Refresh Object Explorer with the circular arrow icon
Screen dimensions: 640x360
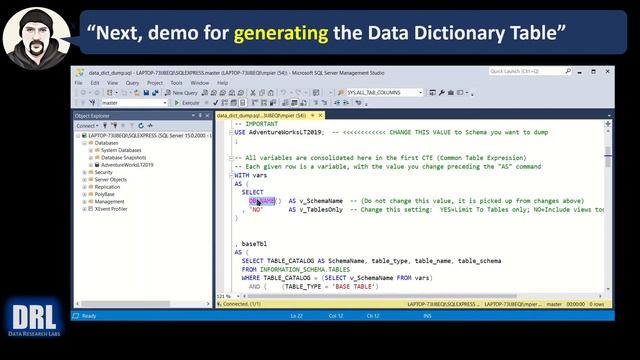pos(141,126)
